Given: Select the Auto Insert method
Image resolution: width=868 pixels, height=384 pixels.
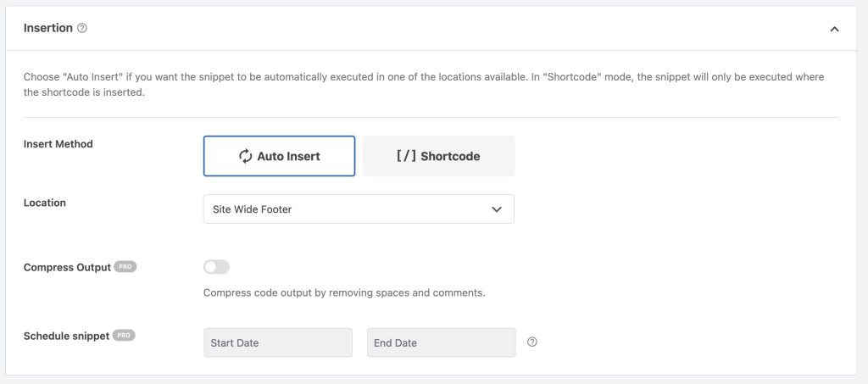Looking at the screenshot, I should 279,156.
